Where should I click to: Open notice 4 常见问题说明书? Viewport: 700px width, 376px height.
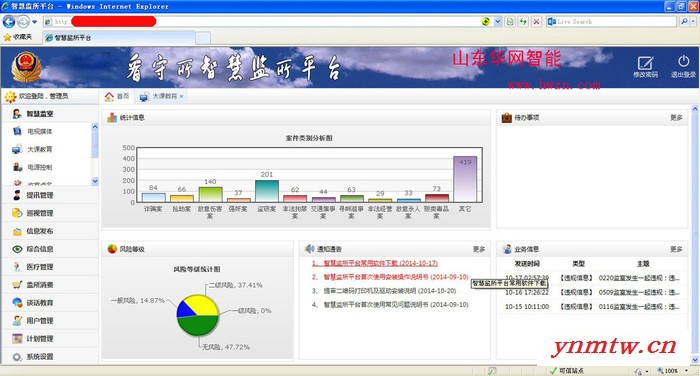(390, 305)
